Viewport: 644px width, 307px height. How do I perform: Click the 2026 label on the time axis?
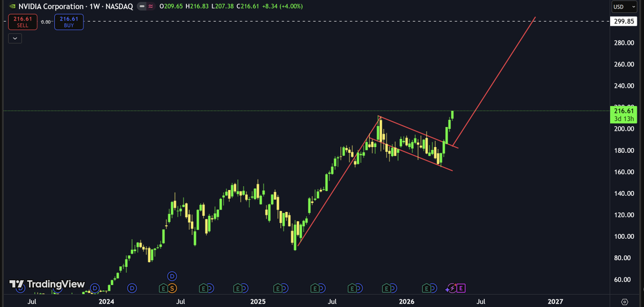(407, 302)
